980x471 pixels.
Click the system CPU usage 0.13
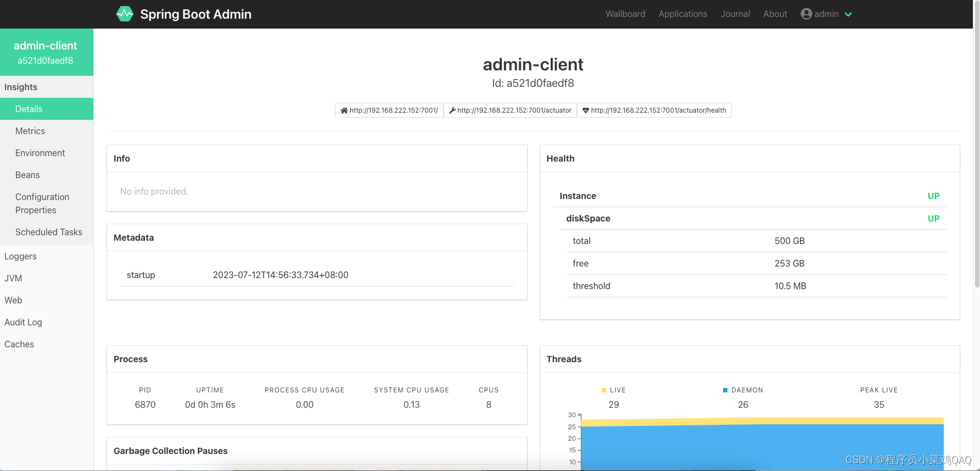click(x=412, y=404)
